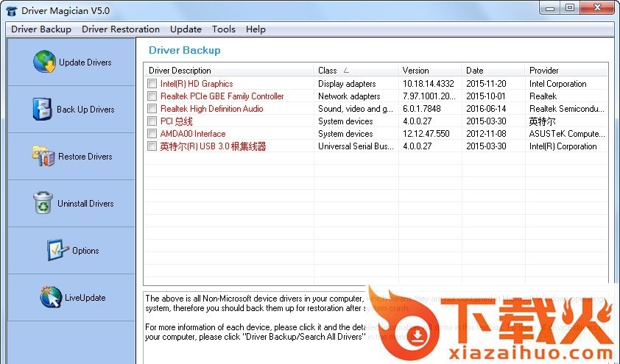The width and height of the screenshot is (620, 364).
Task: Close the Driver Magician window
Action: (597, 8)
